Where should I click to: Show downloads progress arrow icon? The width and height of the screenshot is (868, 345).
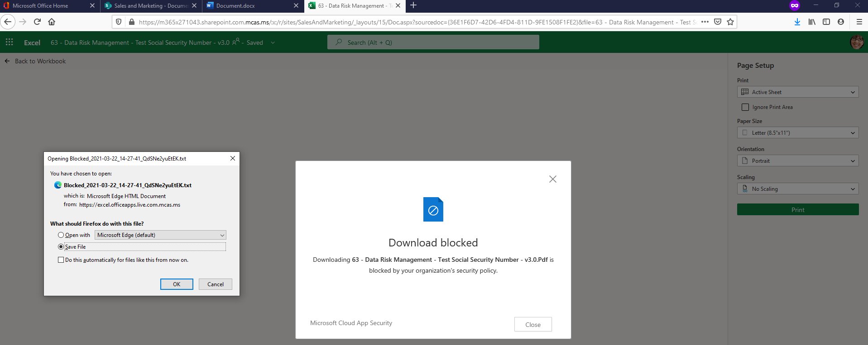coord(797,22)
